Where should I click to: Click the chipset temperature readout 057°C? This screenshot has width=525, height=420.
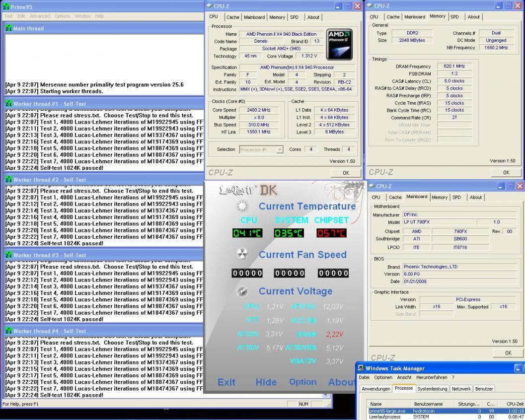tap(331, 233)
